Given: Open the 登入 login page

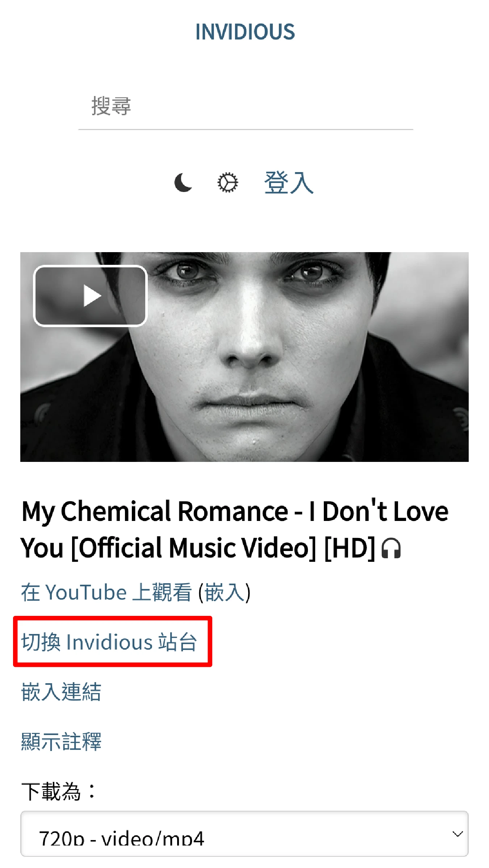Looking at the screenshot, I should pyautogui.click(x=289, y=183).
